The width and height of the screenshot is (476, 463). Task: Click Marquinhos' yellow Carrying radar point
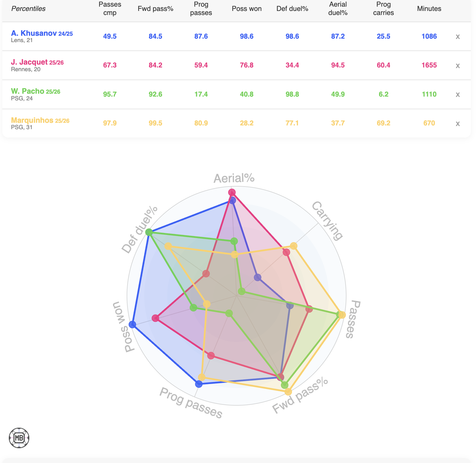[x=293, y=246]
